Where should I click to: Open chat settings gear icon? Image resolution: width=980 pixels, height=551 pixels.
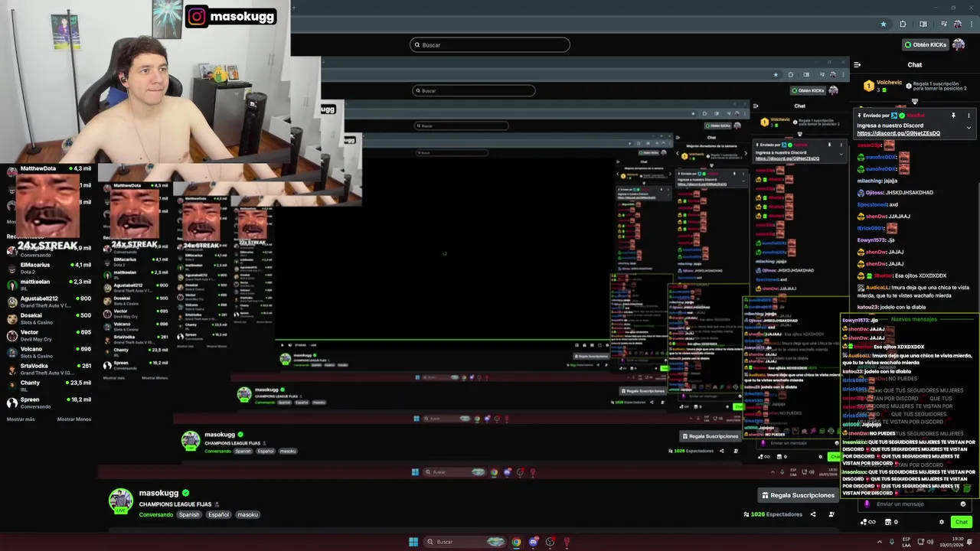click(942, 522)
